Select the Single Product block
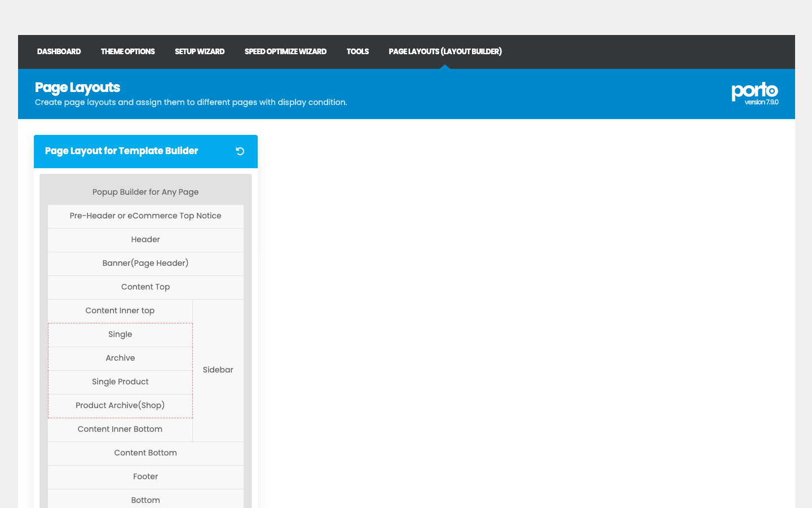This screenshot has width=812, height=508. point(120,382)
